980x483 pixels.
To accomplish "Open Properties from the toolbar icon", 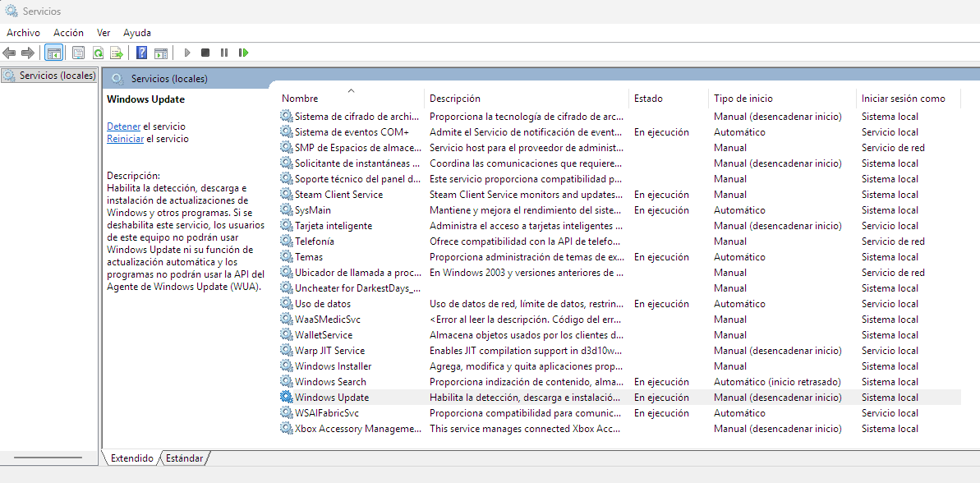I will tap(78, 53).
